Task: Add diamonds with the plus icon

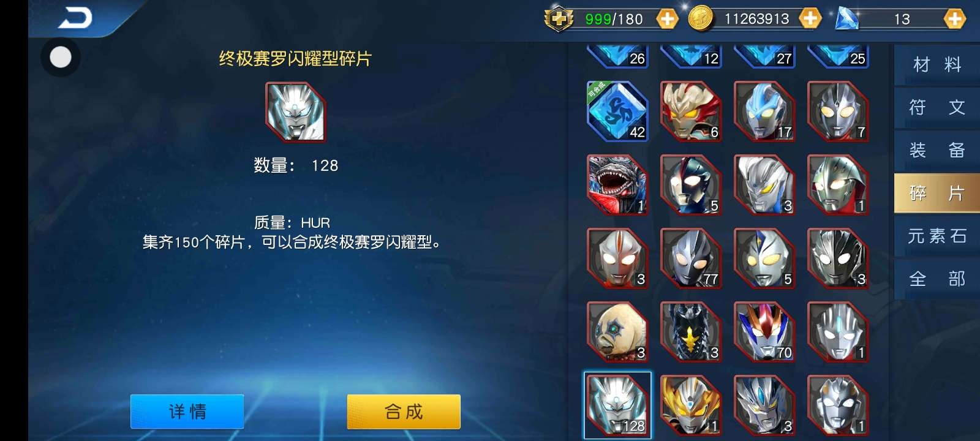Action: [954, 19]
